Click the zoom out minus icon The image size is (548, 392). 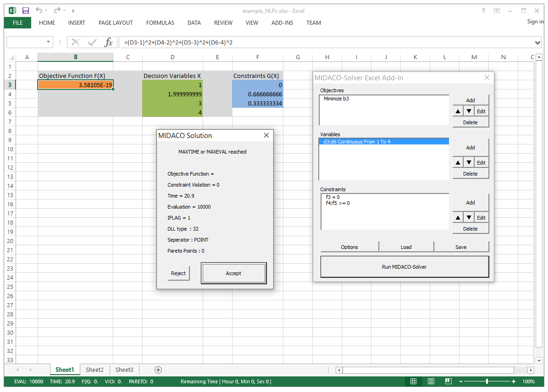[461, 382]
